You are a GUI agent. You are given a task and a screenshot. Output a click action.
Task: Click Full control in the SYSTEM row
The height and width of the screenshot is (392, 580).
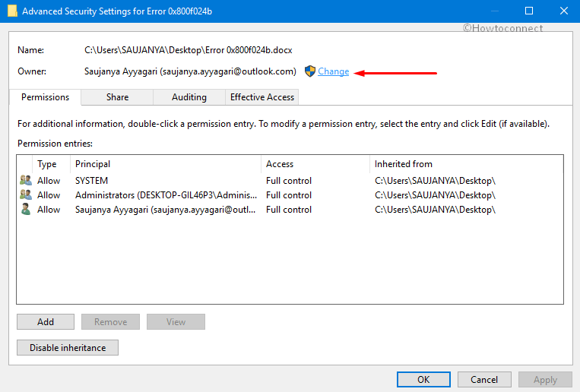[x=289, y=181]
